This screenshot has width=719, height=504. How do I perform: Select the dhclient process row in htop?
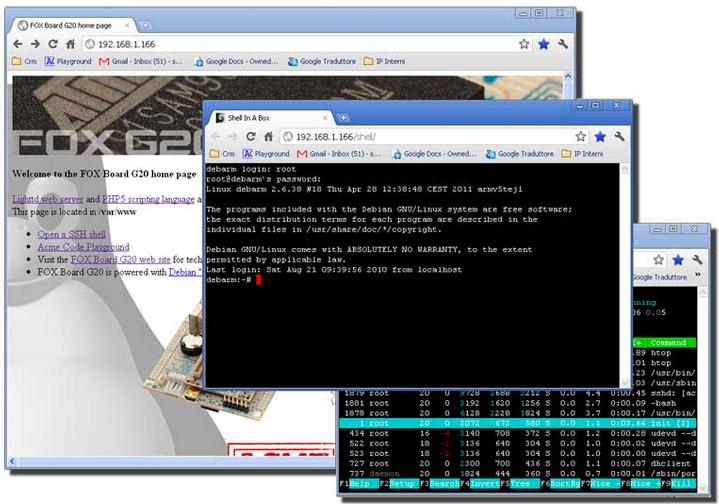518,464
